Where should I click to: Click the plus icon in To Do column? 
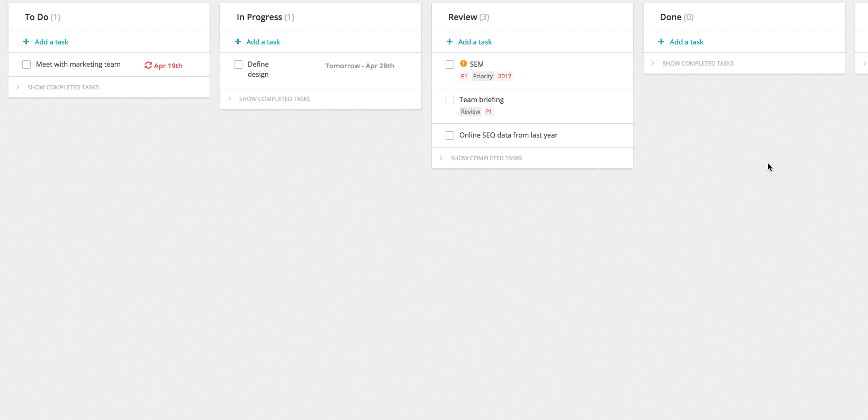point(26,42)
